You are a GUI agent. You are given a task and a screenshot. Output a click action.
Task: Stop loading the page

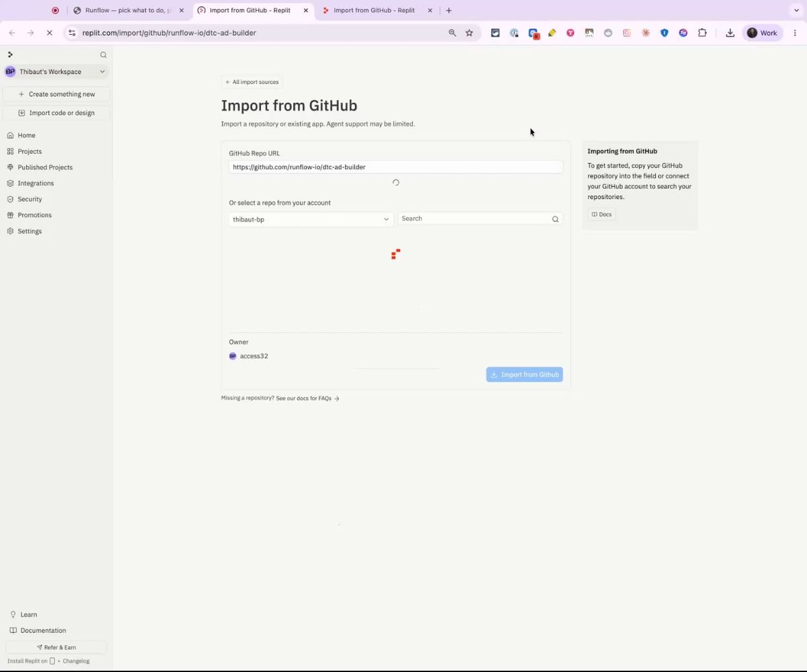tap(49, 33)
